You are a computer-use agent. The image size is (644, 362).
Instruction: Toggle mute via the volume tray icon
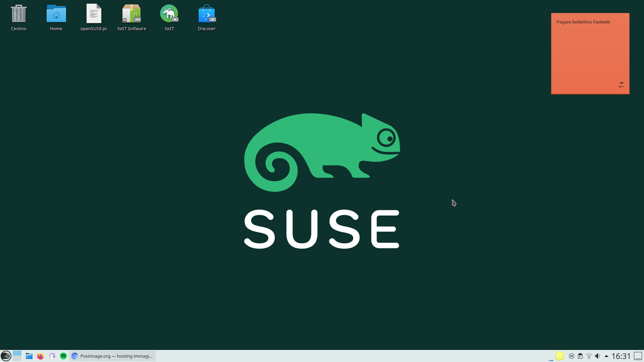597,356
